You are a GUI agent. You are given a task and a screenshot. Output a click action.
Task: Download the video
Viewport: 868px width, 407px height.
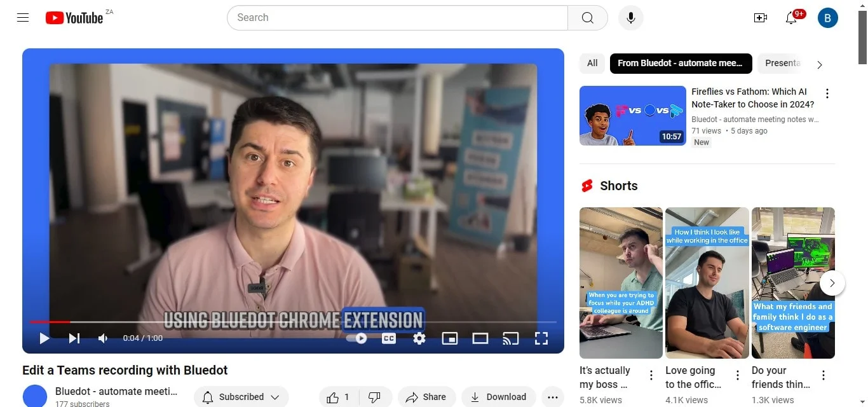[x=499, y=397]
